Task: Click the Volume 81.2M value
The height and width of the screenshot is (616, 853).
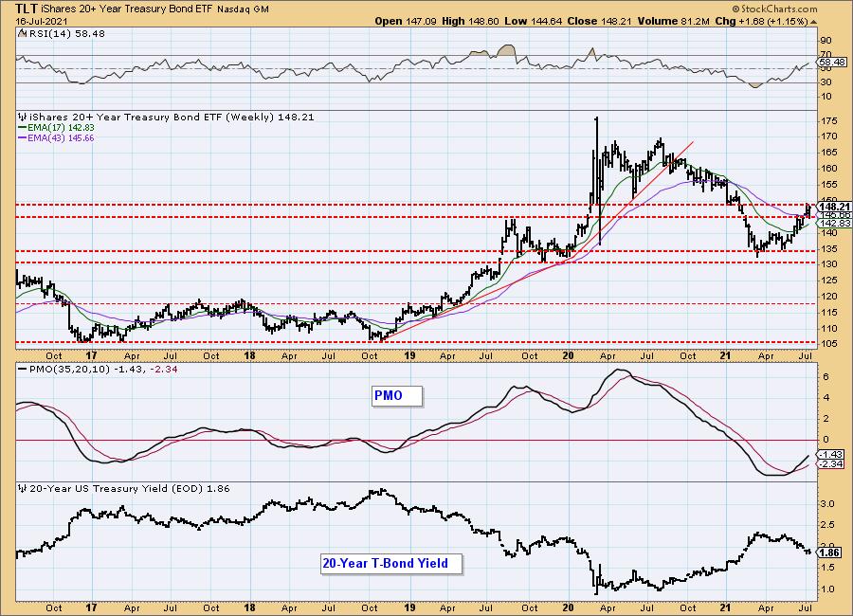Action: coord(674,21)
